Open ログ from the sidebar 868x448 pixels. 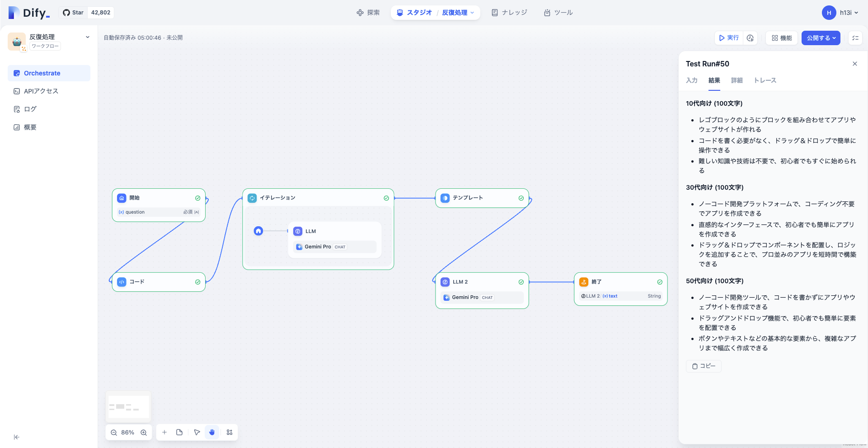(x=30, y=109)
